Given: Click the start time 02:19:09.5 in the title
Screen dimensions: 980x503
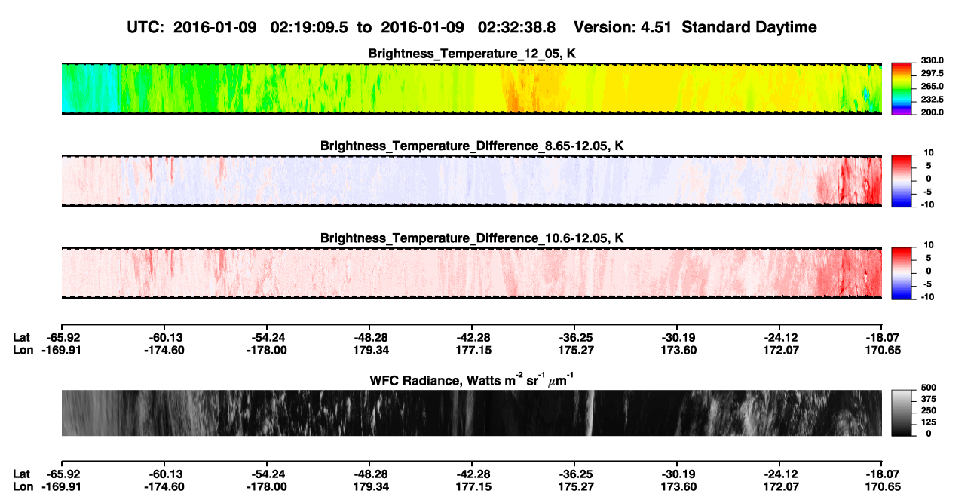Looking at the screenshot, I should (x=308, y=28).
